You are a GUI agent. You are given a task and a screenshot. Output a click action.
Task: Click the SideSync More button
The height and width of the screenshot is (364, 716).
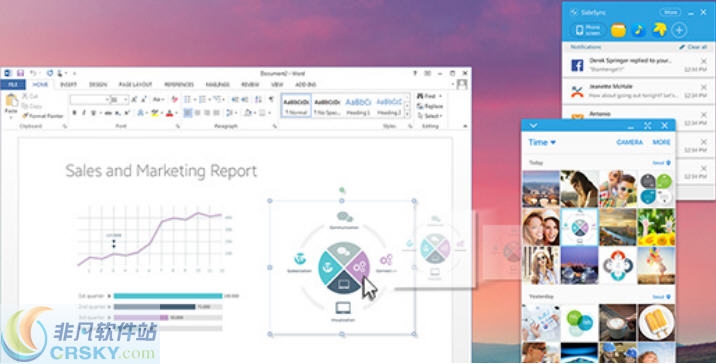coord(670,12)
